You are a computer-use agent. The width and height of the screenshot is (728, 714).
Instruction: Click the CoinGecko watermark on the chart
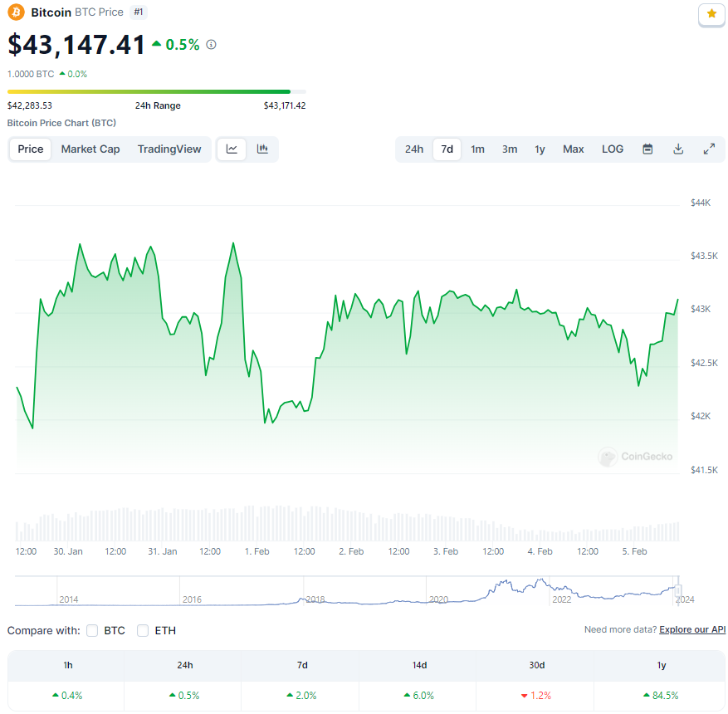pos(636,457)
